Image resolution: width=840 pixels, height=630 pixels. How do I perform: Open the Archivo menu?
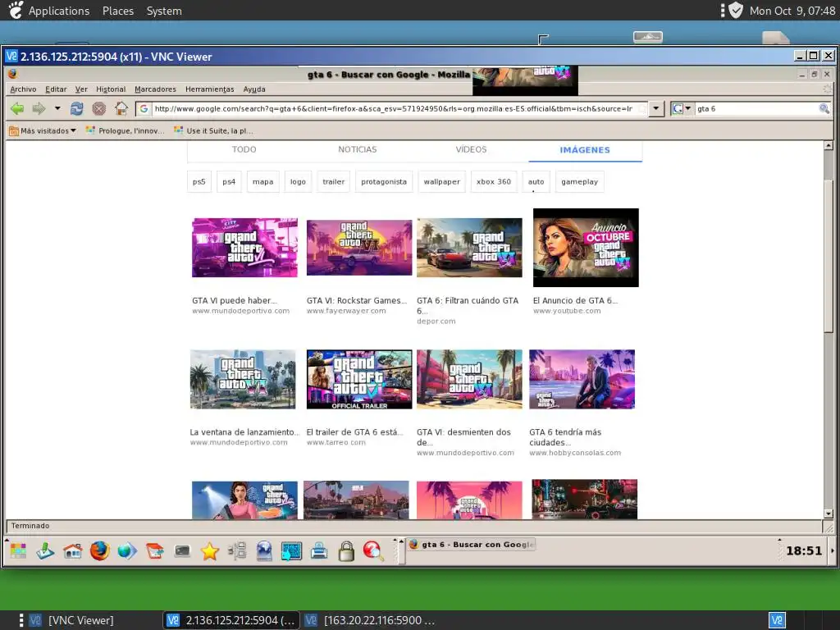23,89
